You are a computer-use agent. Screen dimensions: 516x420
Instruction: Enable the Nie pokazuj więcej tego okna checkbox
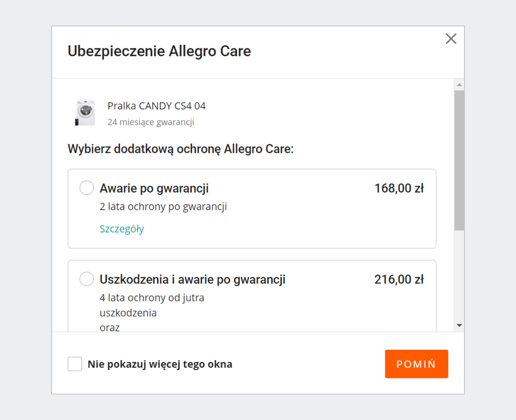(75, 364)
